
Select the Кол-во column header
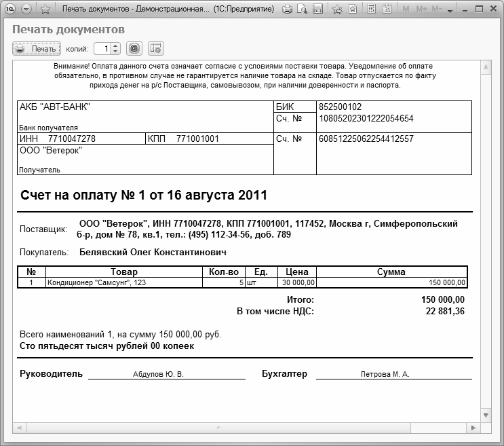(x=224, y=272)
